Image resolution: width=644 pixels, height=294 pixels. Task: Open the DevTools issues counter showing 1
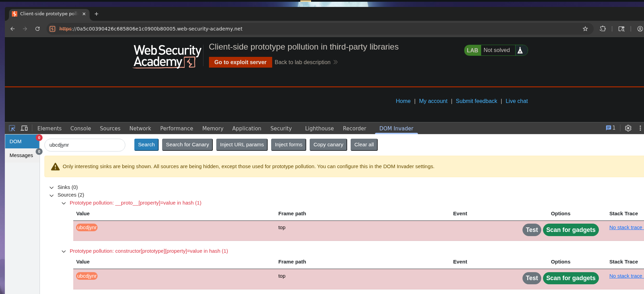pyautogui.click(x=610, y=128)
